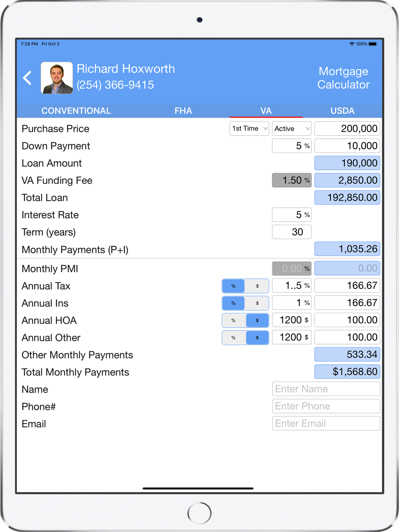
Task: Tap the home indicator bar
Action: tap(198, 488)
